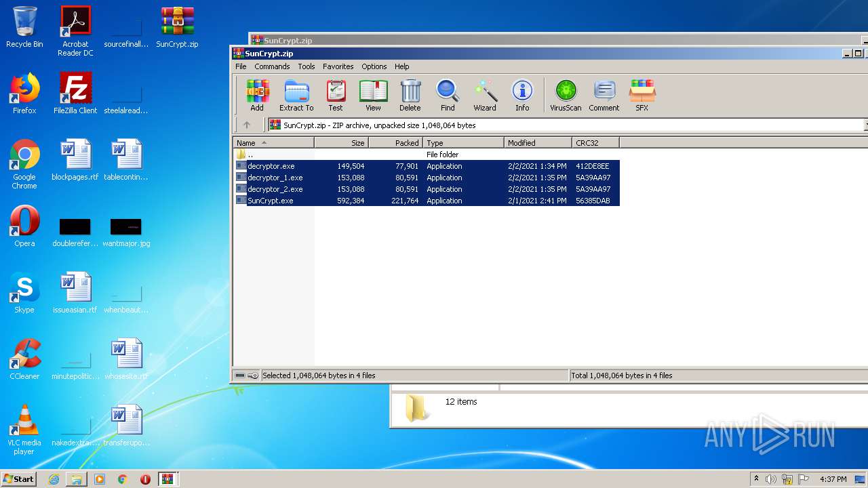Select issueasian.rtf desktop file
This screenshot has width=868, height=488.
(x=75, y=293)
